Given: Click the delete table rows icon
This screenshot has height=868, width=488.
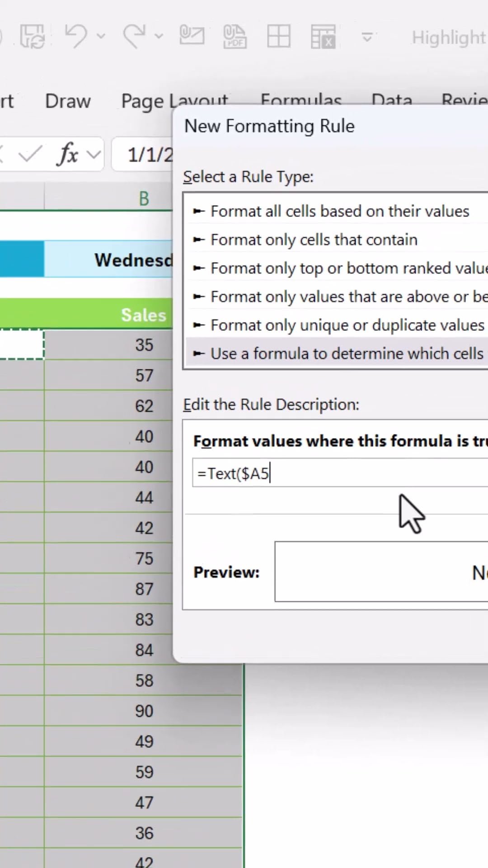Looking at the screenshot, I should (323, 36).
